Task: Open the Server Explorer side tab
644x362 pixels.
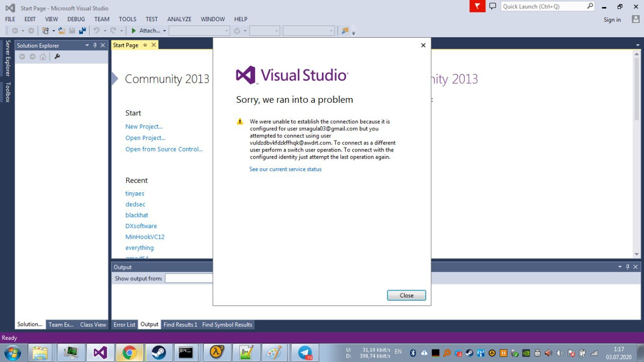Action: [7, 58]
